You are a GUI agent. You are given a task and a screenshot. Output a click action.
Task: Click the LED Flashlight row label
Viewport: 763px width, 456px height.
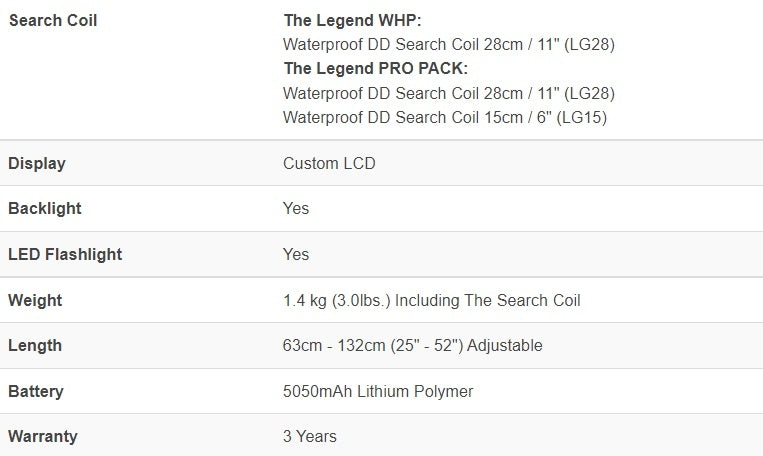(65, 254)
